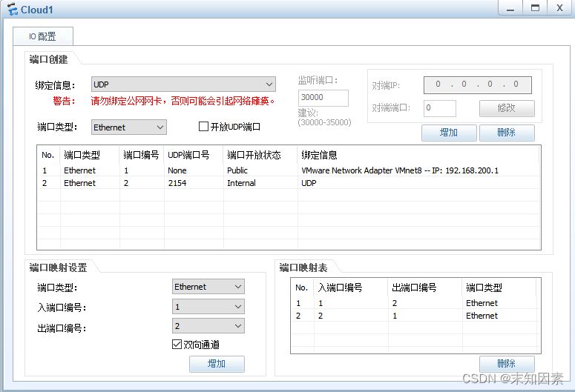Select the port row with UDP端口号 2154
575x392 pixels.
point(289,183)
